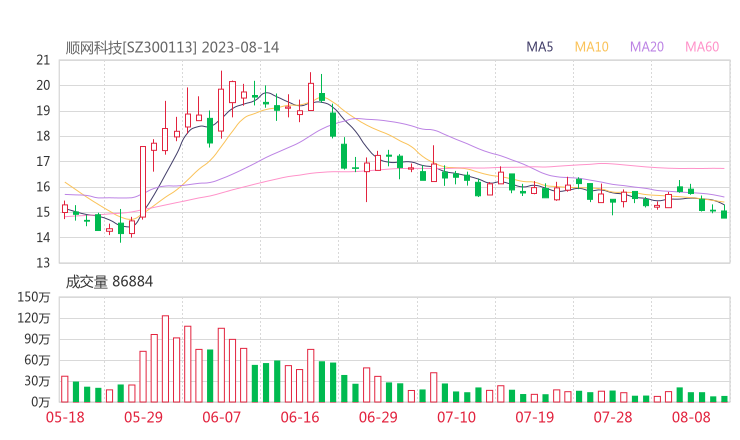Click the 07-10 date axis label
740x440 pixels.
[x=456, y=417]
